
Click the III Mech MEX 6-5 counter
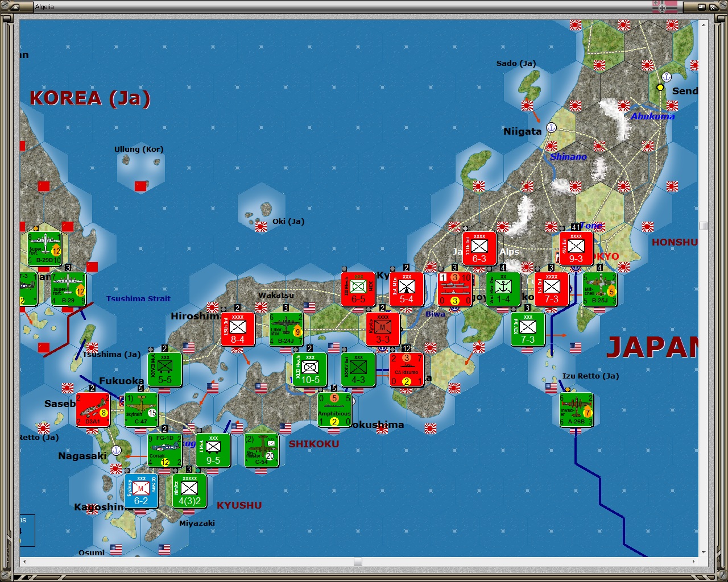[x=358, y=289]
